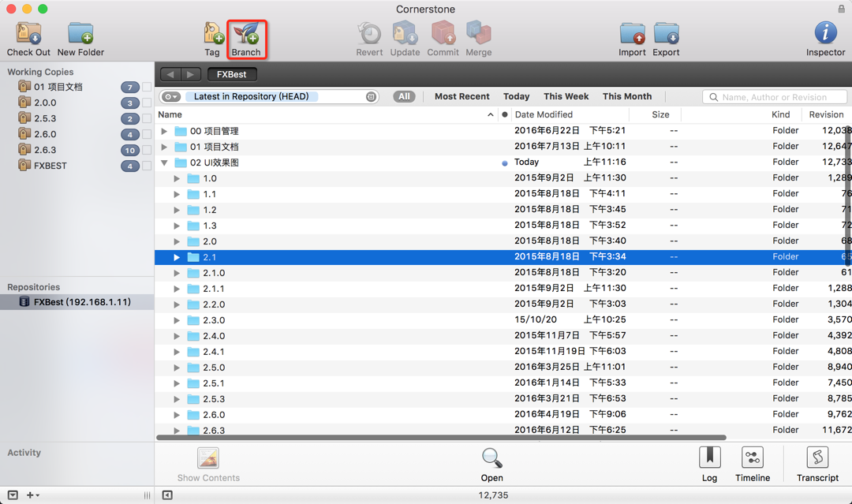Select the Today filter
This screenshot has height=504, width=852.
pyautogui.click(x=516, y=97)
